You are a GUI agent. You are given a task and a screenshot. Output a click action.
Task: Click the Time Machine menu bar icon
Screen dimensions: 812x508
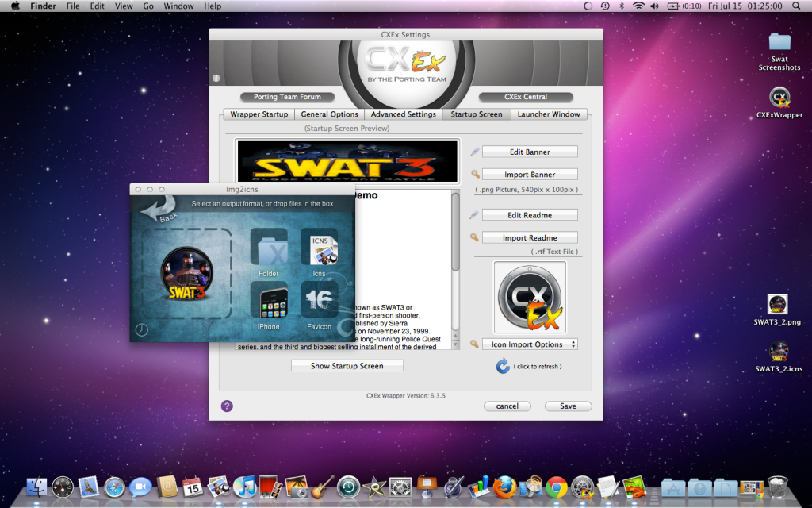coord(605,6)
